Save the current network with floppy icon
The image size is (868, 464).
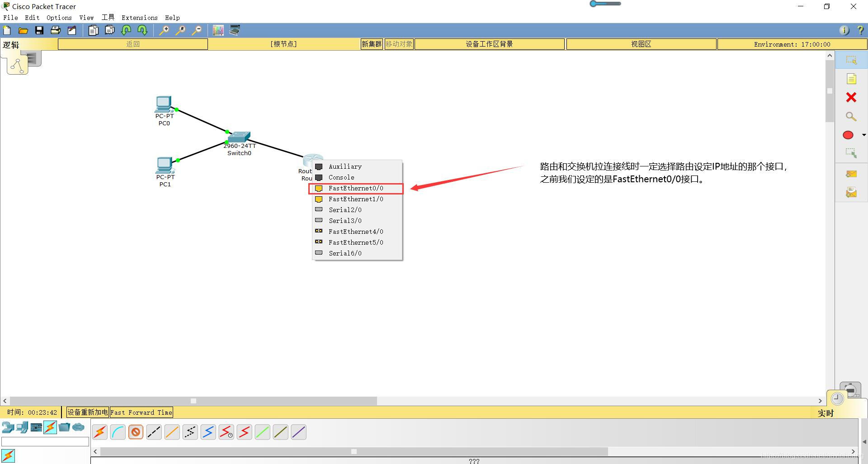point(39,30)
